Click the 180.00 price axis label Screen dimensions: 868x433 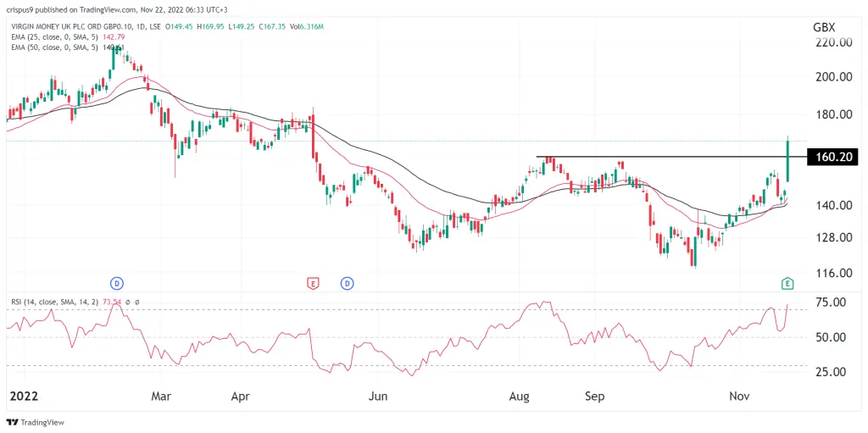[832, 114]
